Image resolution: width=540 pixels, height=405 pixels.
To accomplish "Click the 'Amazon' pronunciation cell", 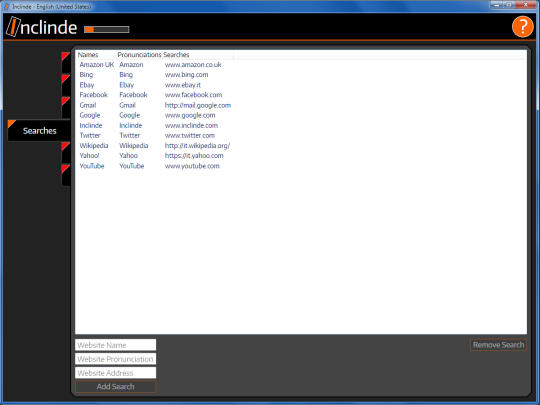I will pyautogui.click(x=131, y=65).
